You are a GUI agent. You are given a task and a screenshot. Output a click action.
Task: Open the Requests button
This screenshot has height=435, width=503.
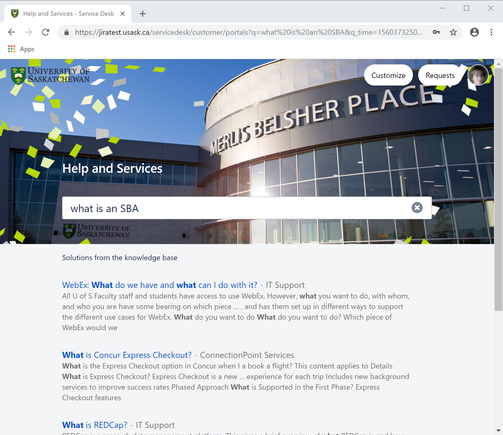(x=440, y=75)
